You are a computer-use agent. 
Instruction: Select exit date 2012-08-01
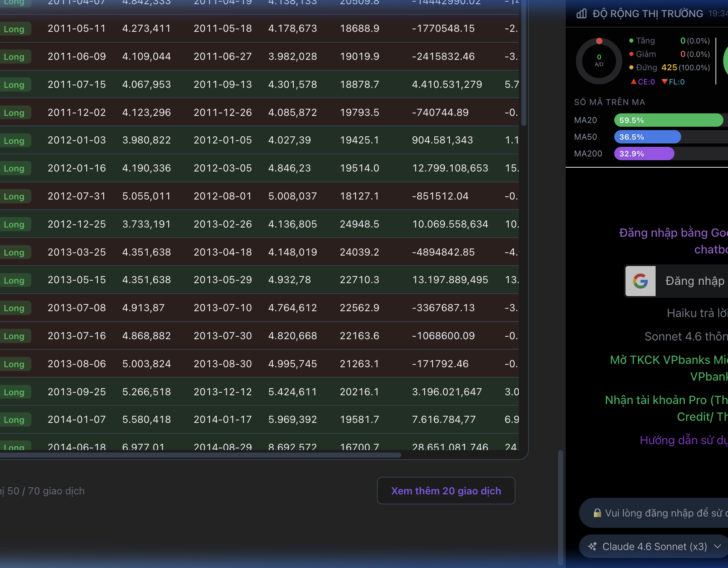(x=223, y=196)
